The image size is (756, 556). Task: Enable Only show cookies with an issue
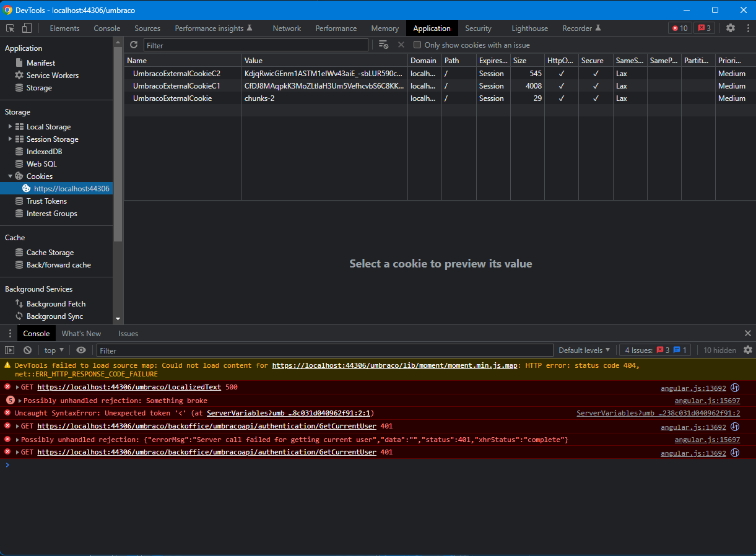coord(417,45)
